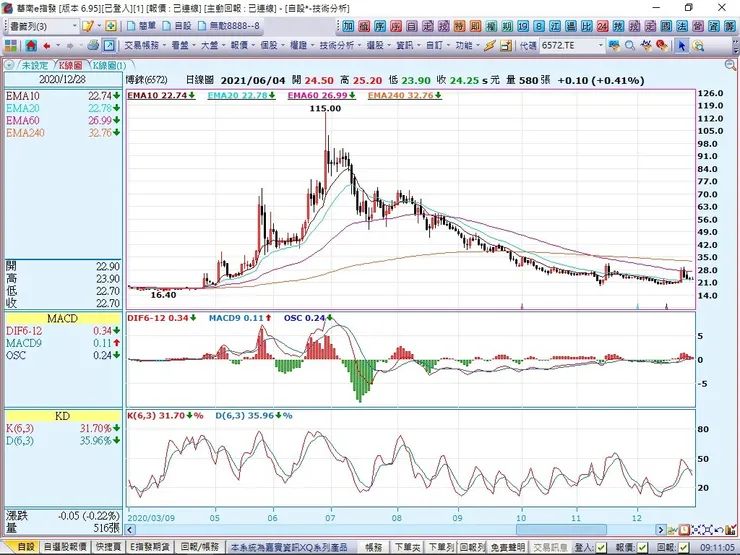Expand the 大盤 menu
This screenshot has height=555, width=740.
point(212,46)
